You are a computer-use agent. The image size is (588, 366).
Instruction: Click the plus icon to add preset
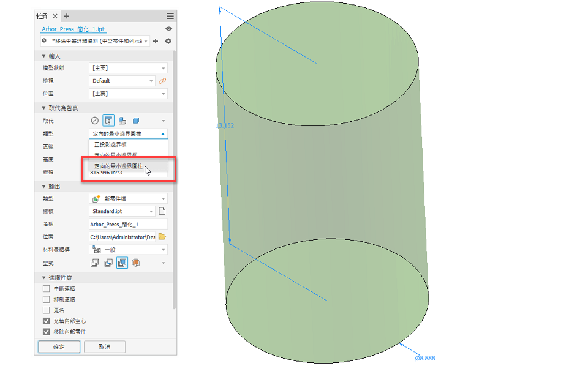click(156, 41)
